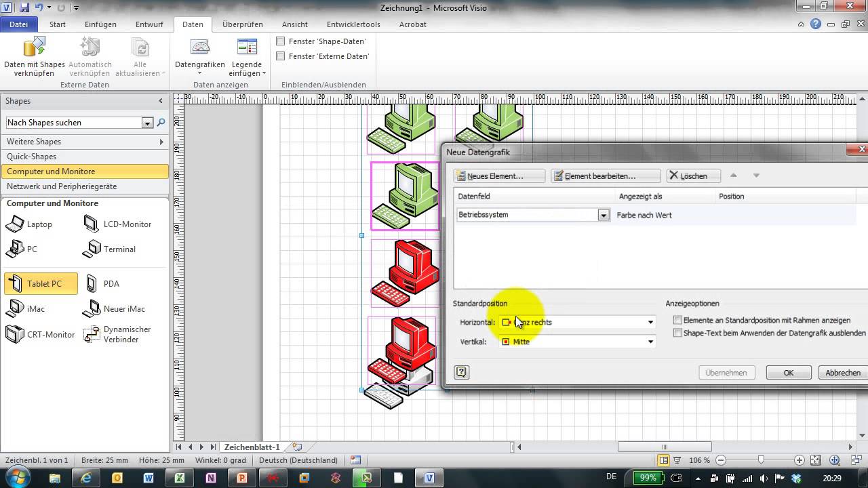
Task: Collapse the Shapes pane chevron
Action: pyautogui.click(x=161, y=101)
